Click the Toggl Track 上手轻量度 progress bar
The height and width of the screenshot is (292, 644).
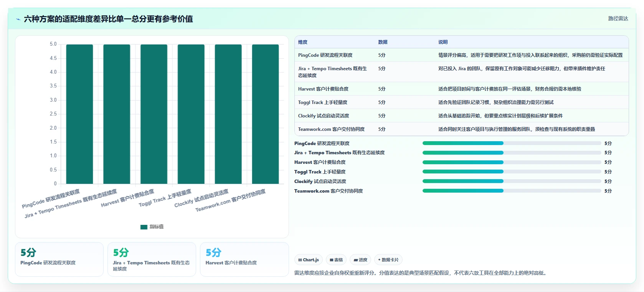pyautogui.click(x=512, y=172)
